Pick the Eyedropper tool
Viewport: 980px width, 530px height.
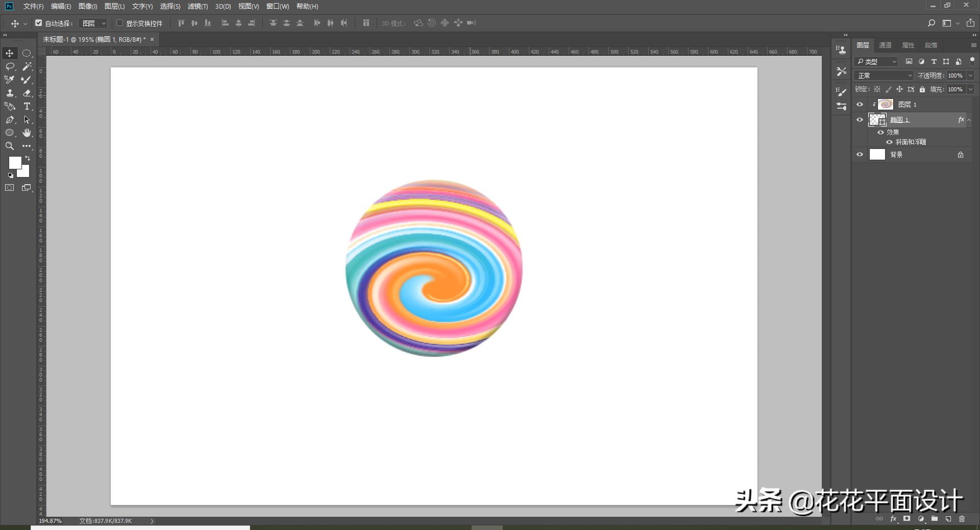click(10, 80)
